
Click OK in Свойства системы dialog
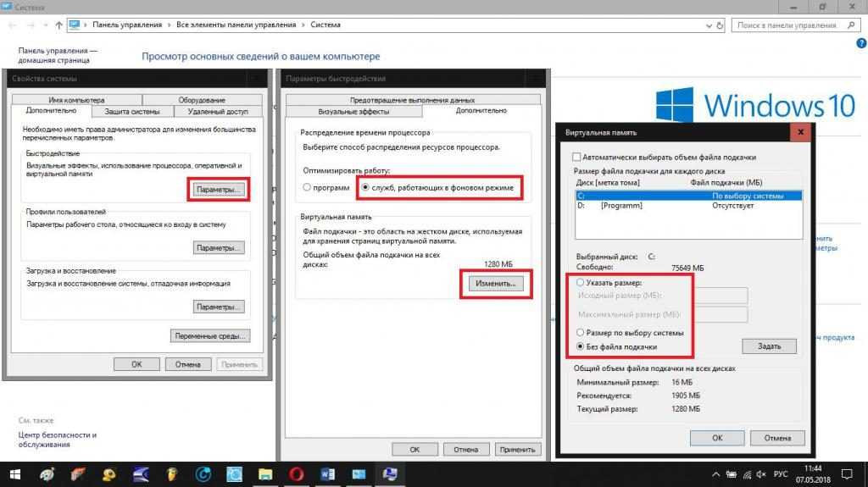[x=136, y=365]
